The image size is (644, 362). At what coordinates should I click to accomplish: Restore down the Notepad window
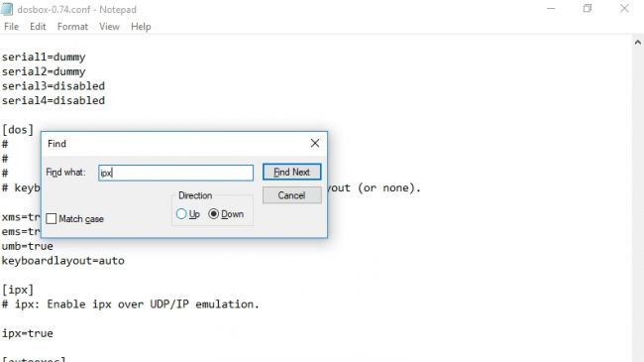[x=588, y=9]
